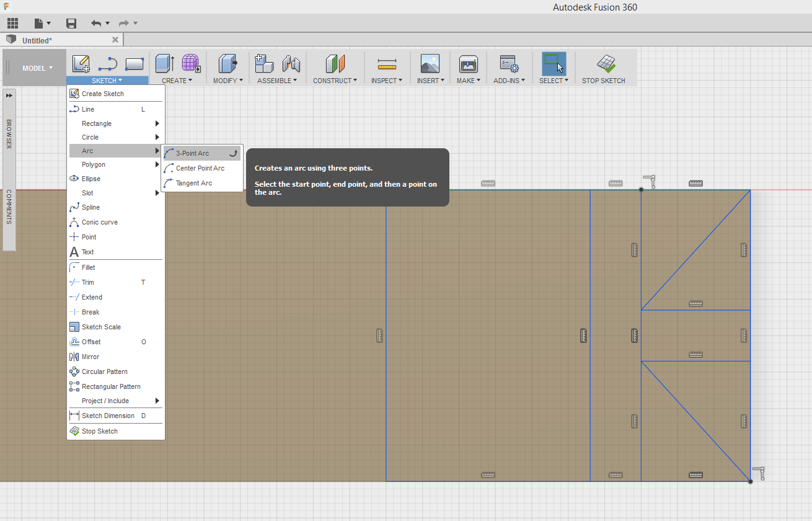Viewport: 812px width, 521px height.
Task: Open the COMMENTS side tab
Action: pos(9,207)
